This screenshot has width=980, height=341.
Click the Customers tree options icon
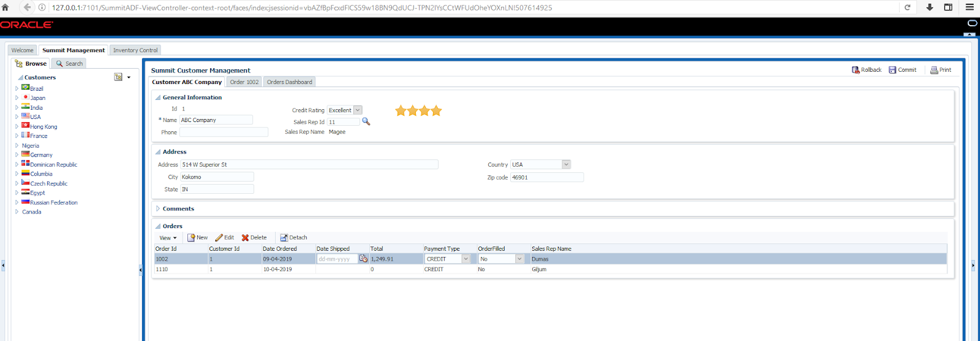pyautogui.click(x=118, y=77)
